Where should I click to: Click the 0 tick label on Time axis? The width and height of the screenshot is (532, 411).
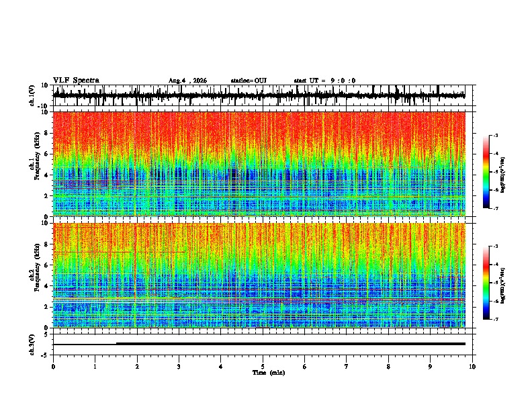click(53, 367)
